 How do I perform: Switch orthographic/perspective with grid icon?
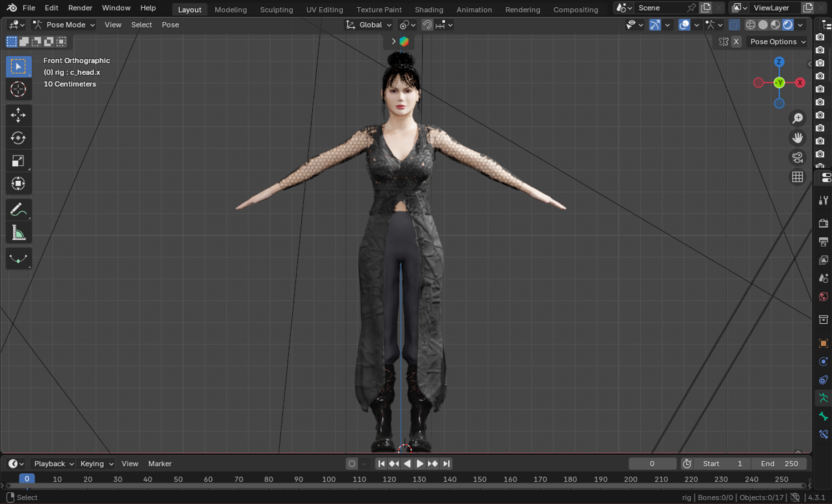pos(798,177)
